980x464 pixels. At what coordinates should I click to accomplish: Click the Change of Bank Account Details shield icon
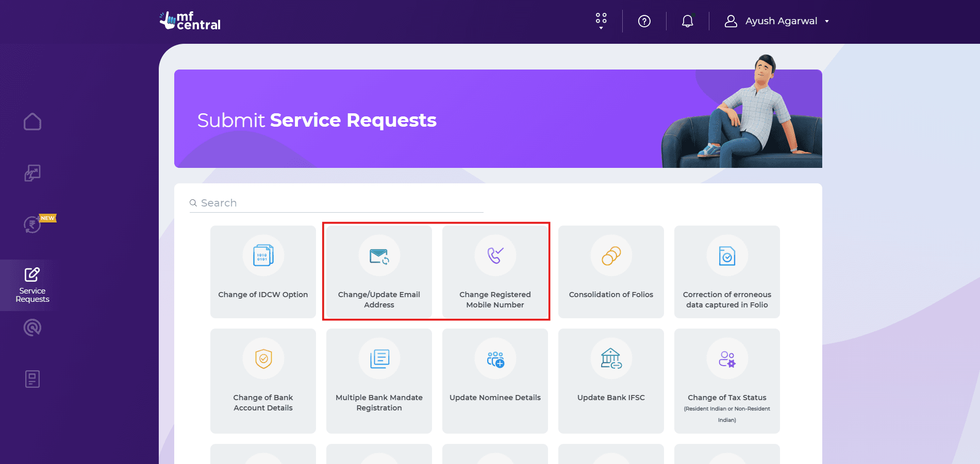click(263, 358)
